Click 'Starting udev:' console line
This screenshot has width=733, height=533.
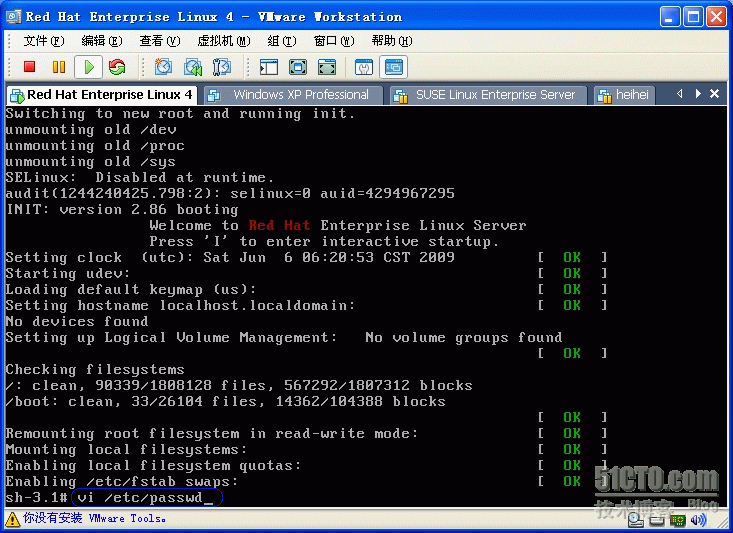click(68, 274)
